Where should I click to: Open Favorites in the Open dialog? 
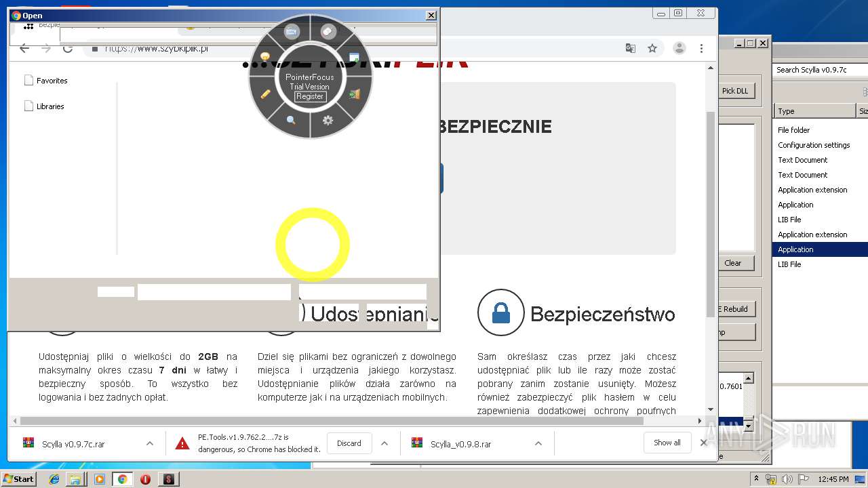click(x=46, y=81)
